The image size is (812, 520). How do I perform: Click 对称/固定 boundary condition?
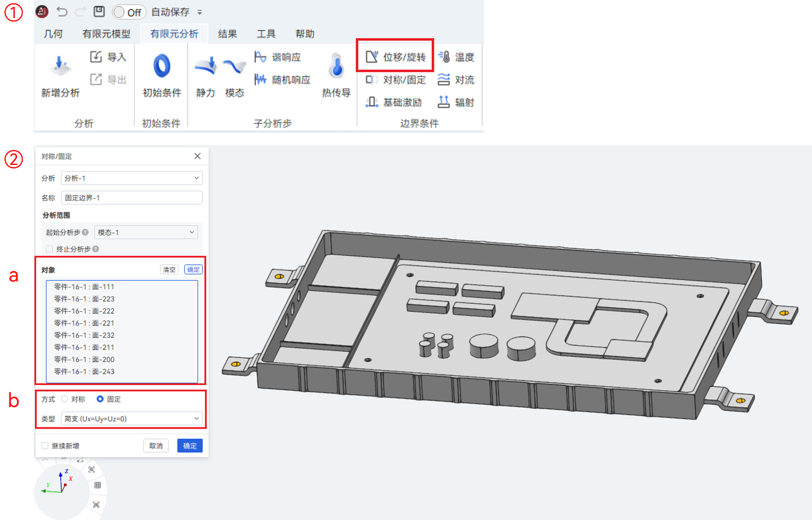pyautogui.click(x=396, y=80)
